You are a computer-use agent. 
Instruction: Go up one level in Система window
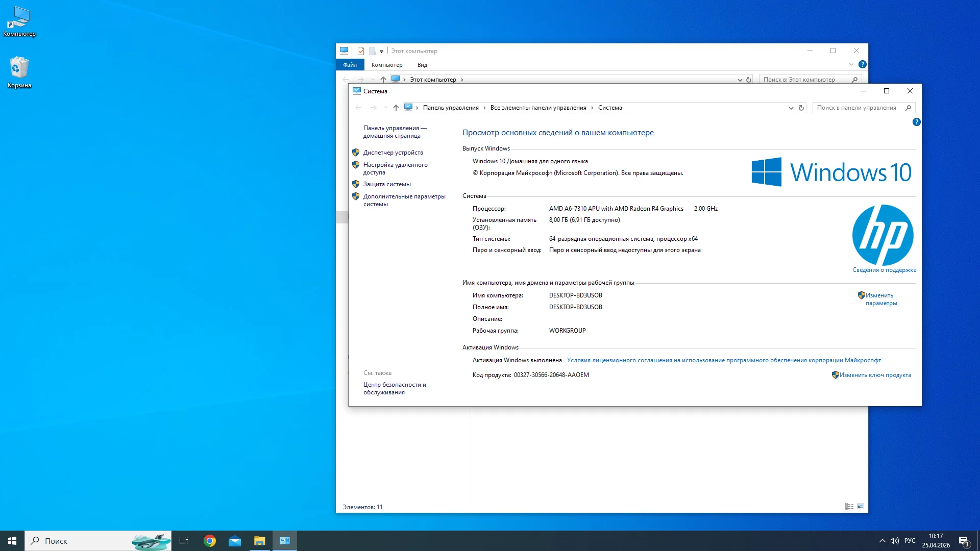(396, 108)
